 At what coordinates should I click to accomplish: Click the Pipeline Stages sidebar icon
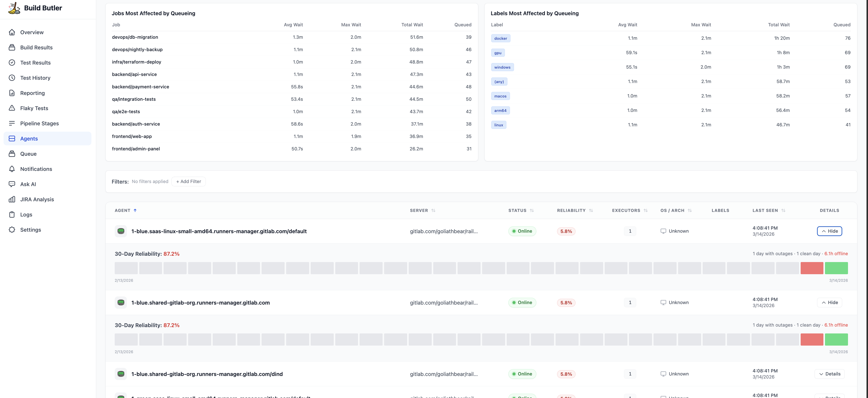click(12, 123)
